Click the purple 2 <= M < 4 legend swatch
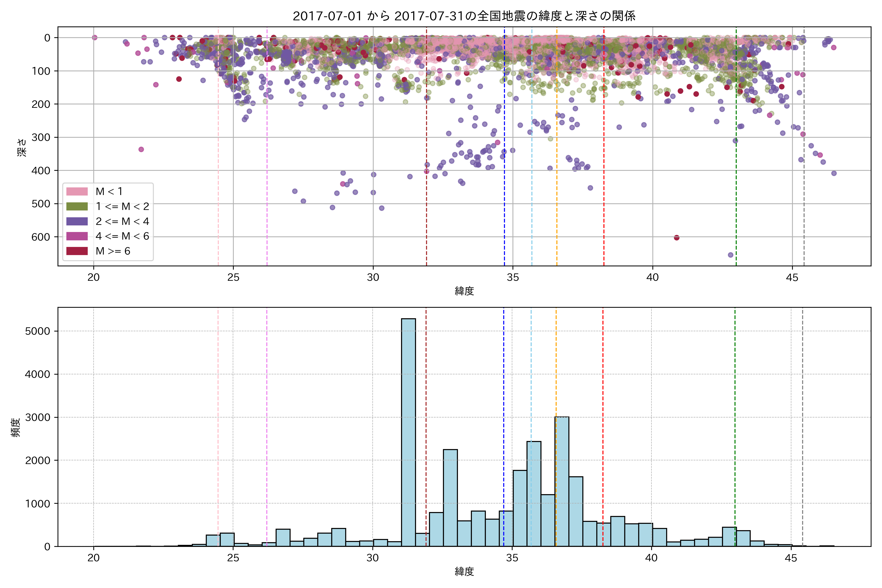Viewport: 882px width, 588px height. click(77, 221)
